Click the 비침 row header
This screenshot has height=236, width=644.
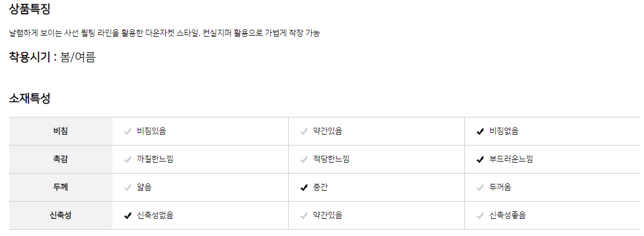tap(60, 131)
